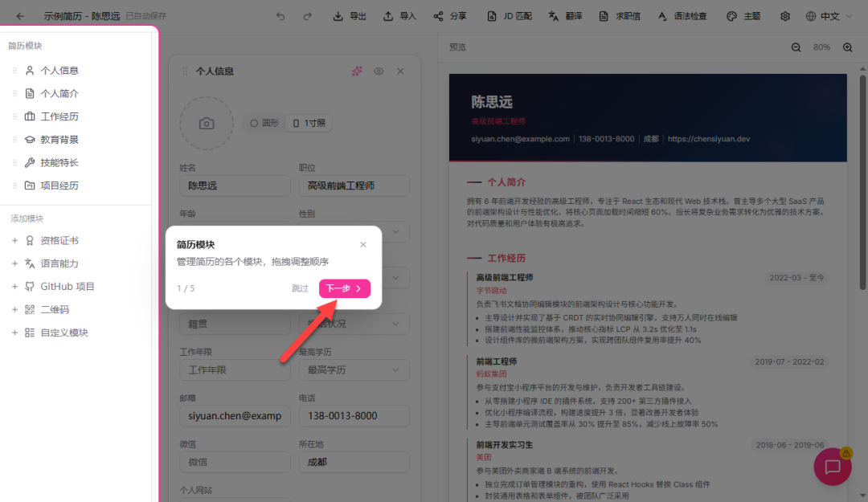Viewport: 868px width, 502px height.
Task: Select the 圆形 photo shape option
Action: (264, 124)
